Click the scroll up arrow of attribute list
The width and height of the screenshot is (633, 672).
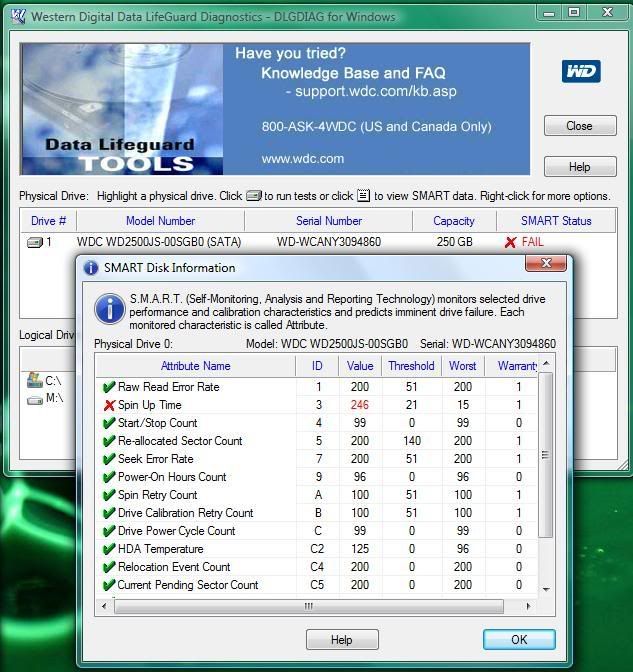546,364
